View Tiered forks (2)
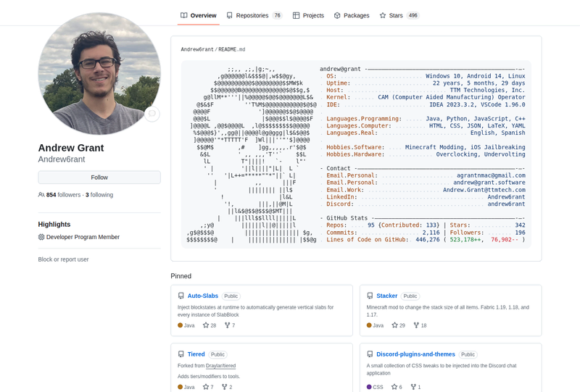The image size is (580, 392). click(x=227, y=387)
